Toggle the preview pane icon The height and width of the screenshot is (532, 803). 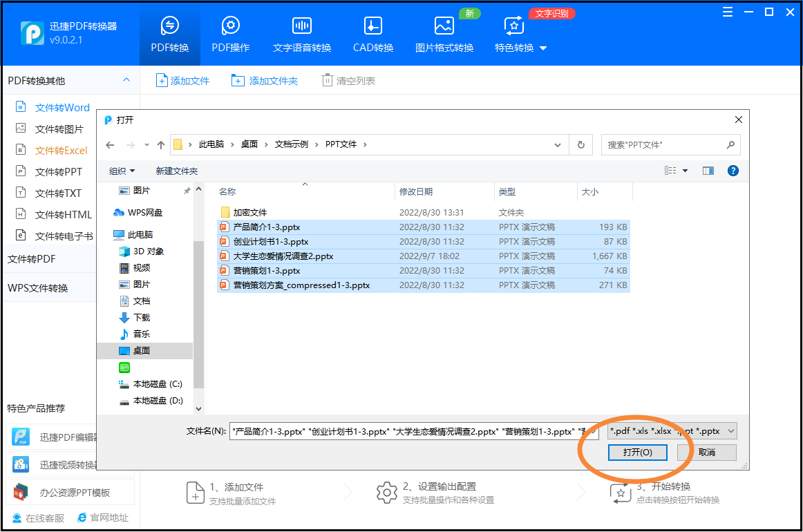[x=708, y=171]
